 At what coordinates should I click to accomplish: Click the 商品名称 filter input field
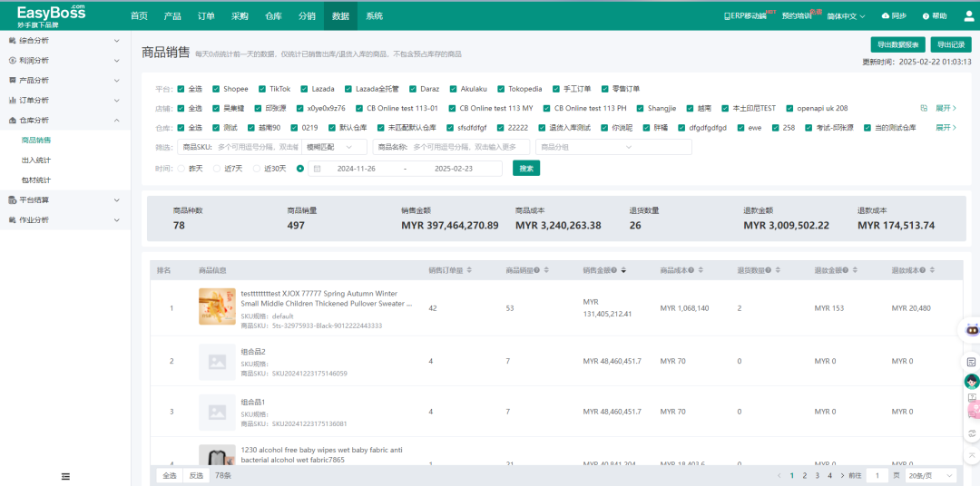[x=452, y=147]
